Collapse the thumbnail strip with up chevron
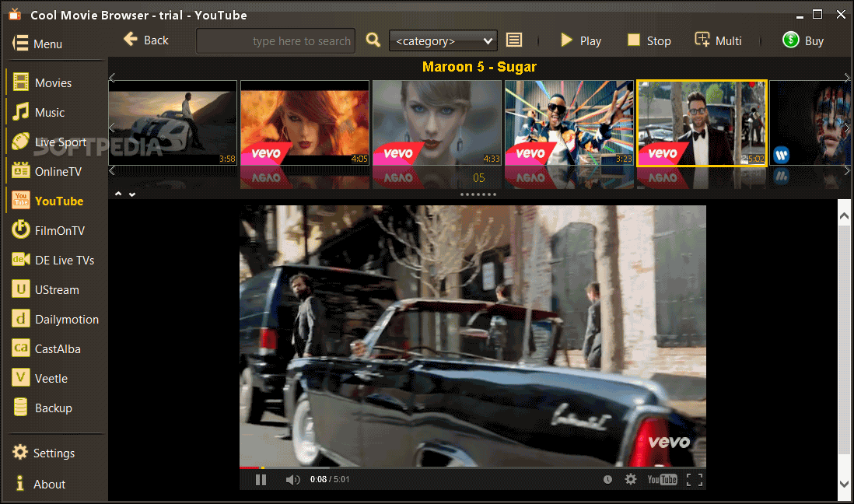The height and width of the screenshot is (504, 854). [x=118, y=194]
